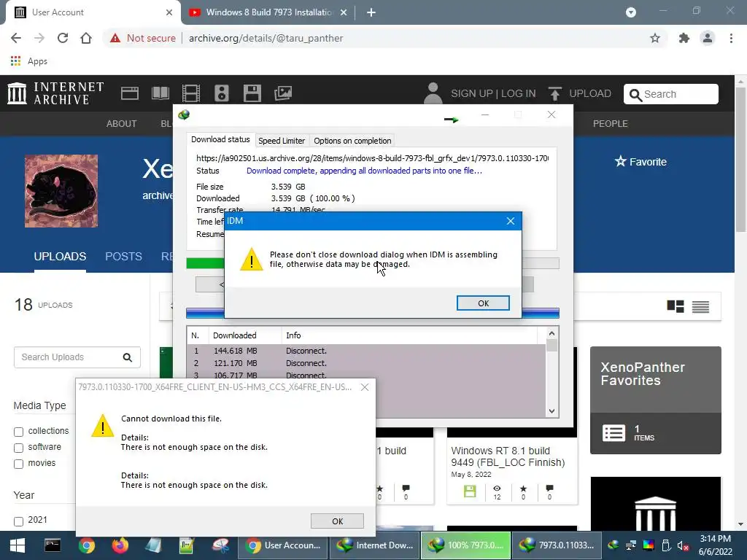Viewport: 747px width, 560px height.
Task: Switch to tile view icon
Action: point(675,306)
